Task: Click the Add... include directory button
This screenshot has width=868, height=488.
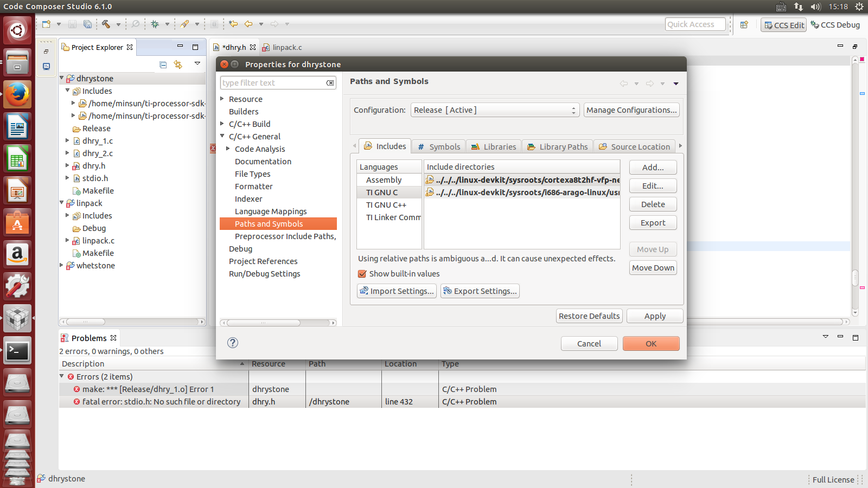Action: [653, 168]
